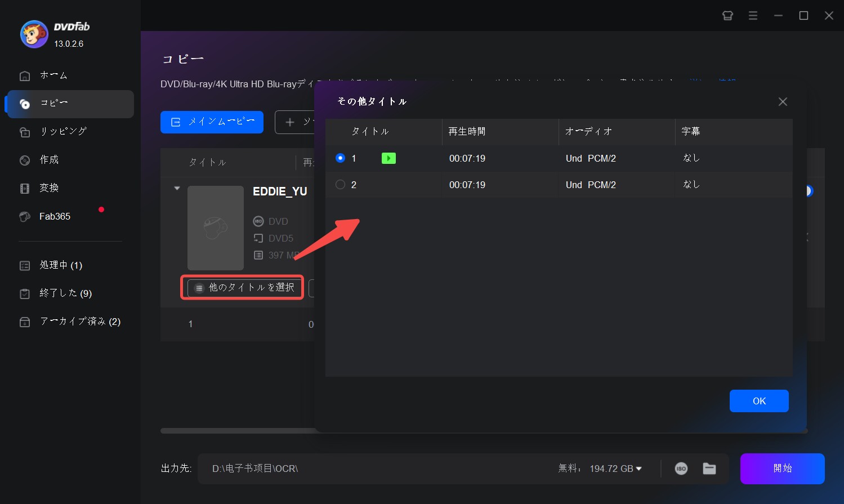This screenshot has height=504, width=844.
Task: Maximize the DVDFab window
Action: (x=803, y=16)
